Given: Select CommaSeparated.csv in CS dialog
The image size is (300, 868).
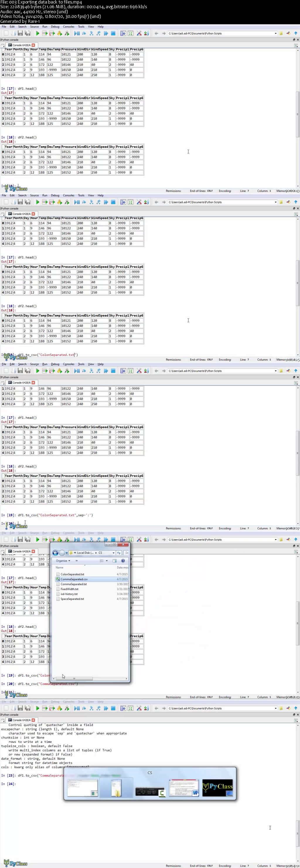Looking at the screenshot, I should click(74, 579).
